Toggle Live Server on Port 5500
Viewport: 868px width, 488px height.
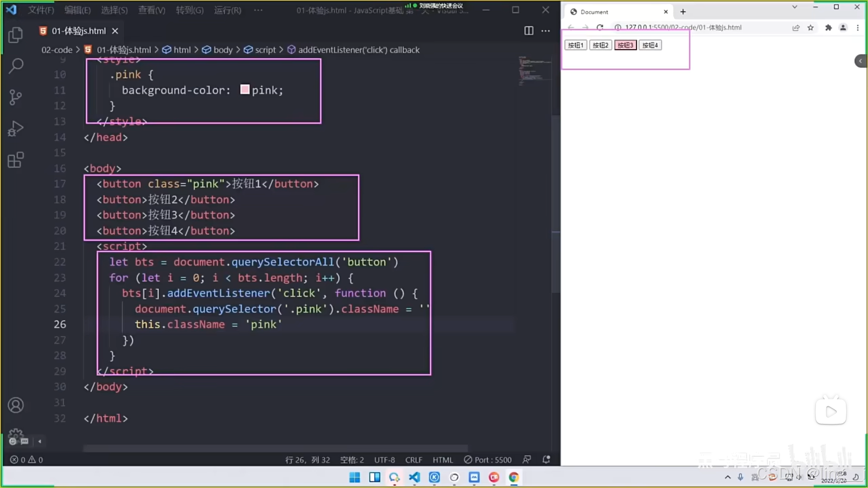(488, 460)
